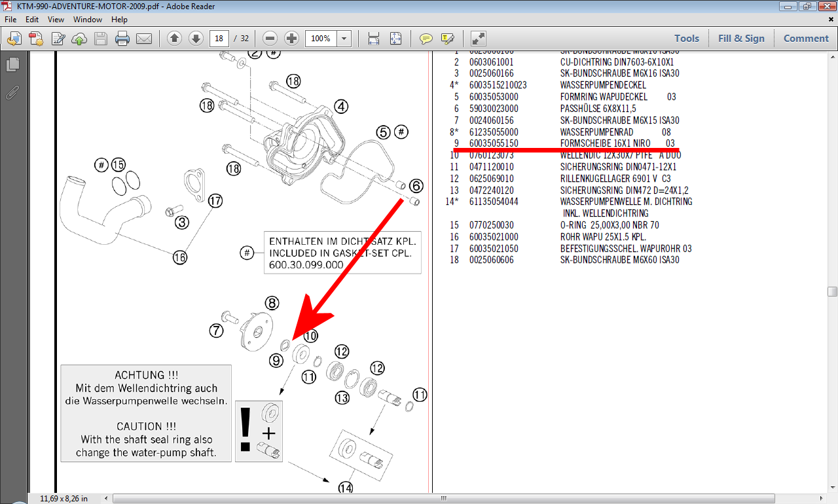Open the File menu
The width and height of the screenshot is (838, 504).
tap(12, 20)
